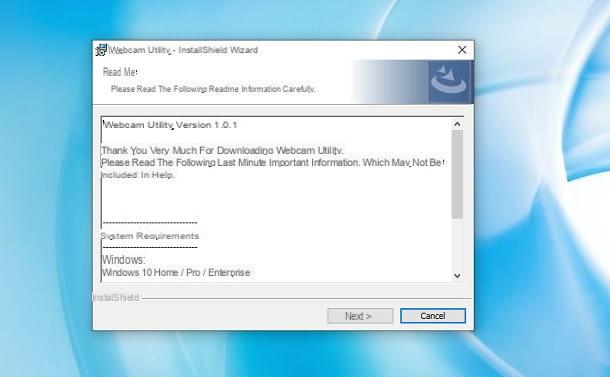
Task: Cancel the Webcam Utility installation
Action: click(x=433, y=316)
